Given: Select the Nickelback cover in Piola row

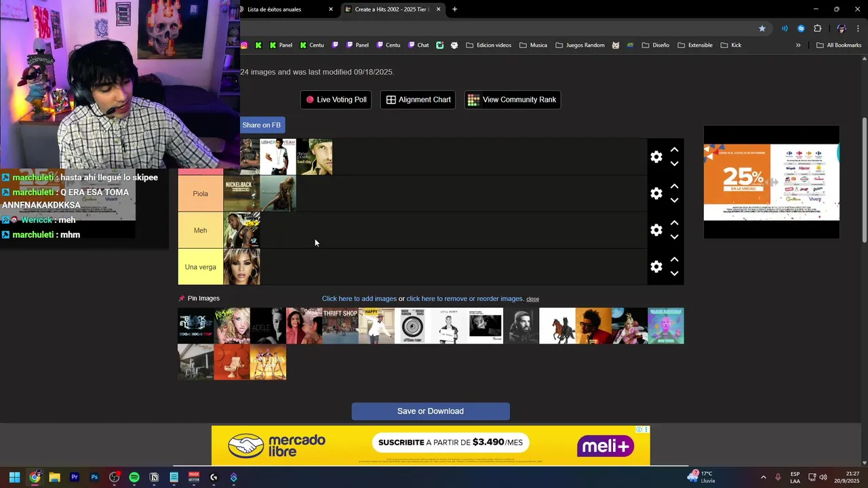Looking at the screenshot, I should [241, 194].
